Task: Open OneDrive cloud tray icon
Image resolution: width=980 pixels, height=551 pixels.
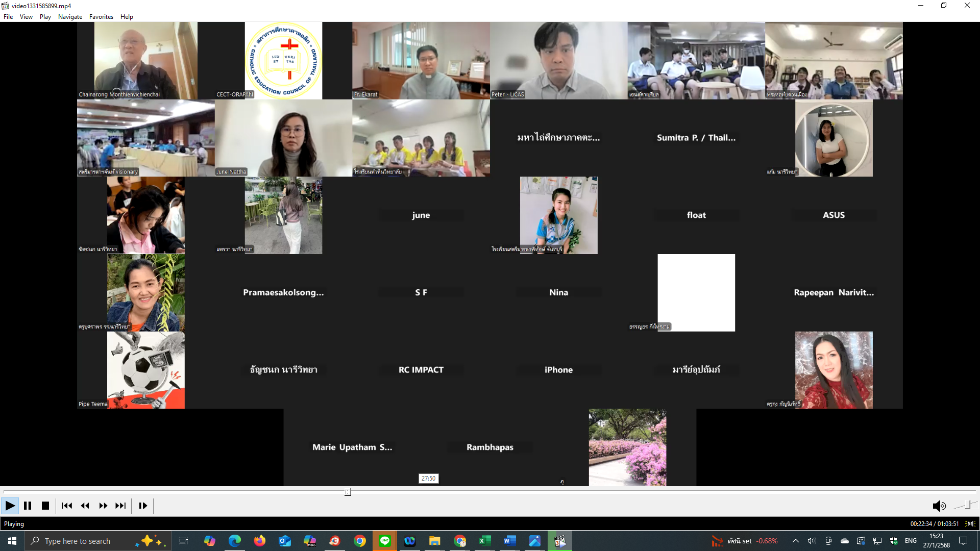Action: tap(845, 541)
